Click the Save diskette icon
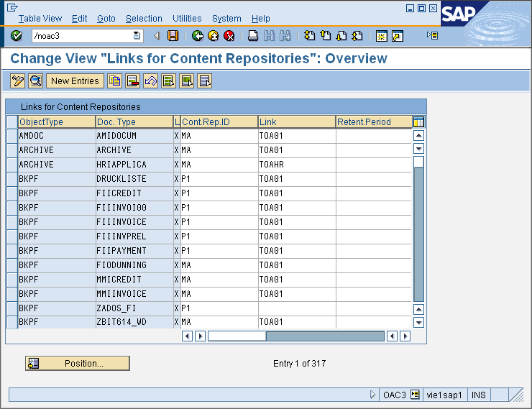Viewport: 532px width, 409px height. (173, 36)
